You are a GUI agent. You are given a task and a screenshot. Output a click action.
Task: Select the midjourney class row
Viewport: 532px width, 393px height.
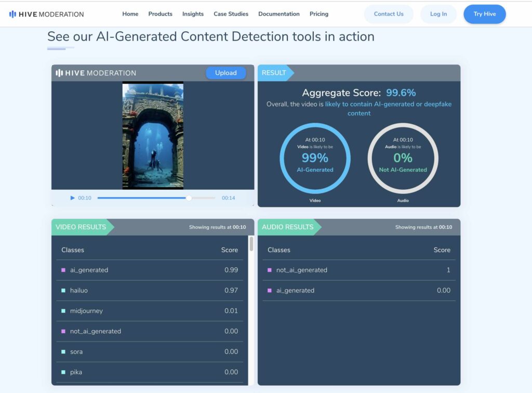150,311
